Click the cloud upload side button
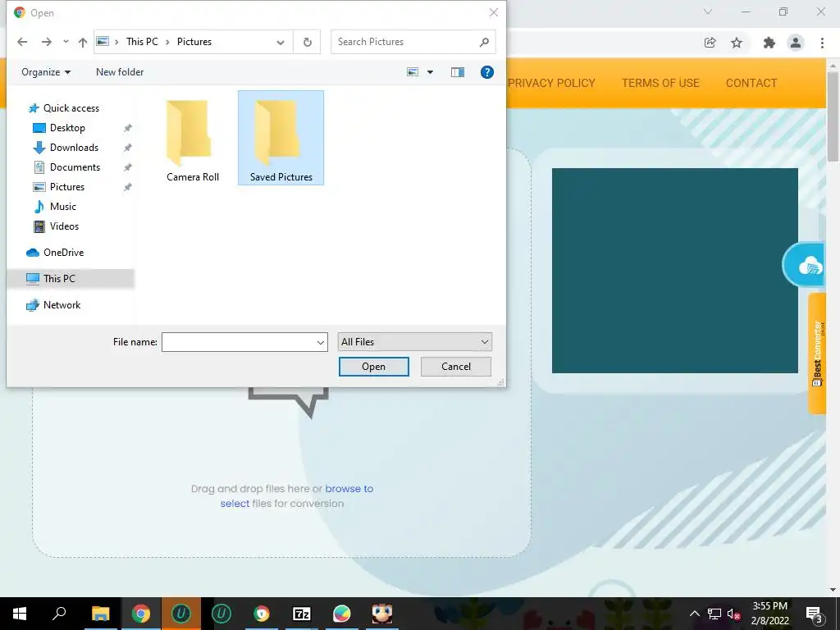The image size is (840, 630). [x=806, y=265]
